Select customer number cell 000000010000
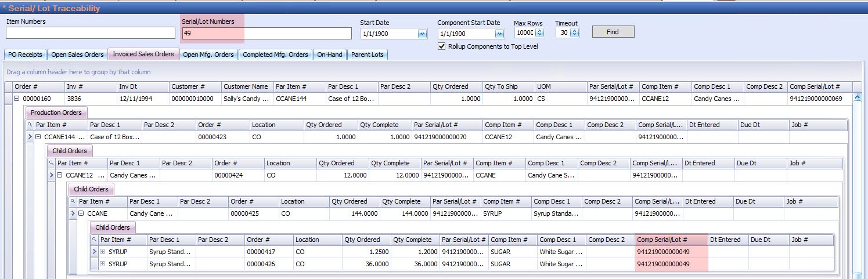Screen dimensions: 868x279 [x=195, y=99]
